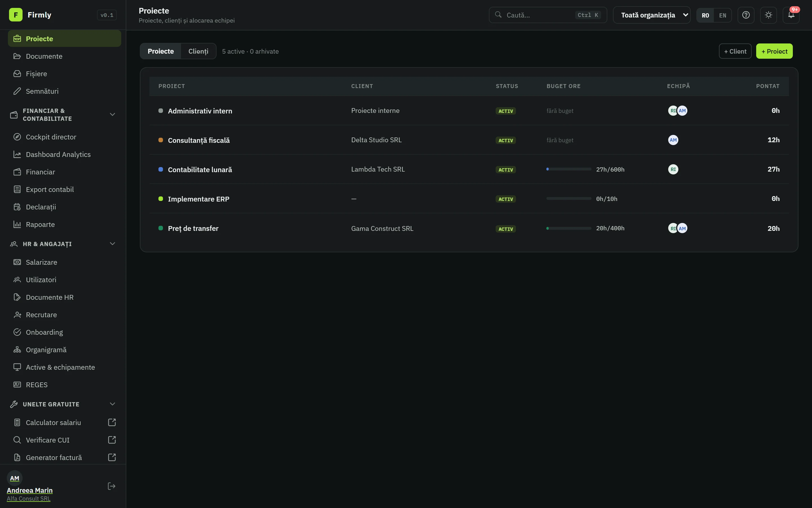Screen dimensions: 812x508
Task: Click the green + Proiect button
Action: [774, 51]
